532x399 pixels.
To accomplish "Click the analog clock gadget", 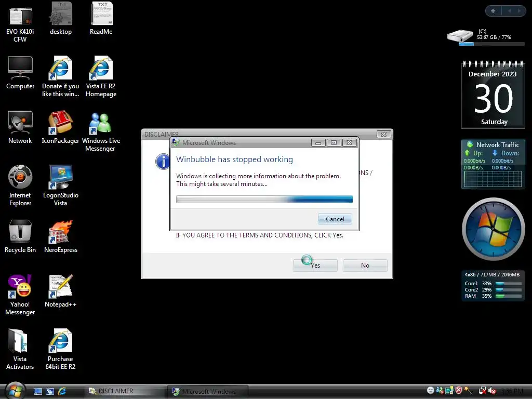I will [494, 229].
